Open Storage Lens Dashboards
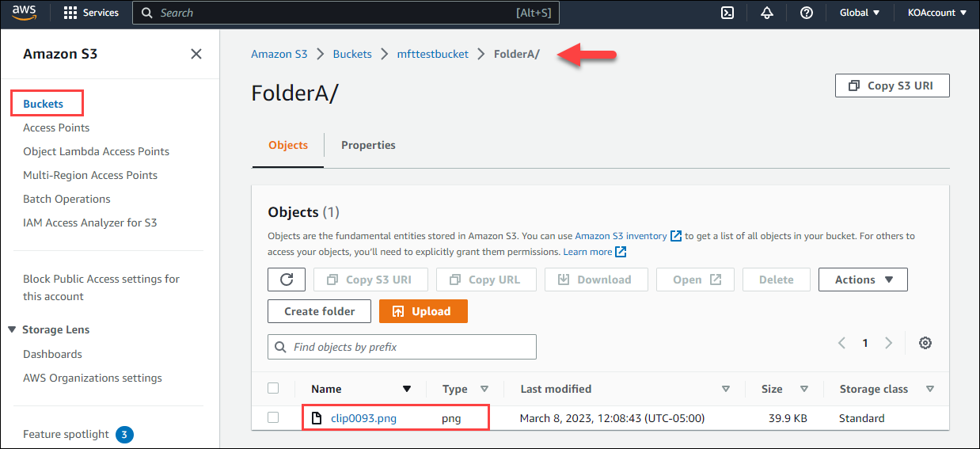 (x=52, y=354)
